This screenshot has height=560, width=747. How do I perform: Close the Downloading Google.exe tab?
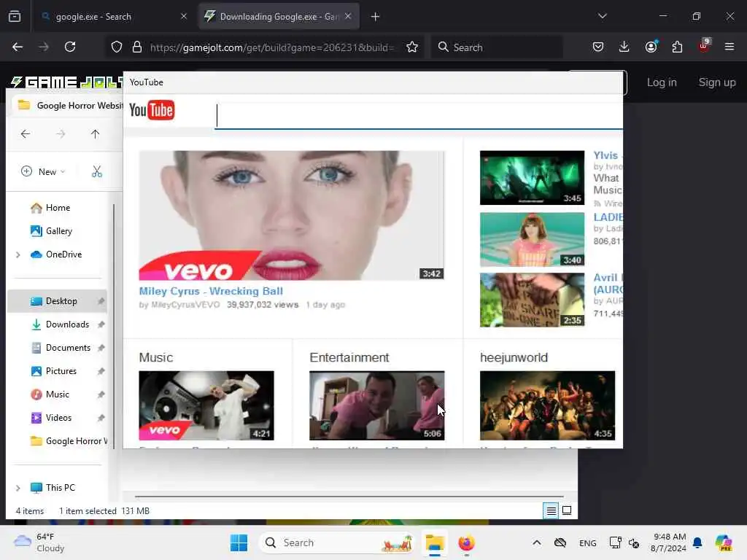348,16
